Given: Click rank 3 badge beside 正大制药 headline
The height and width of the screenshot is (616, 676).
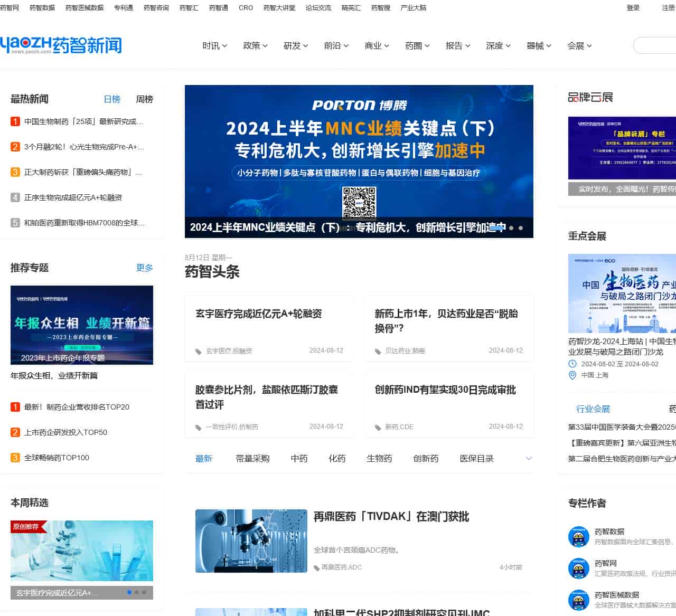Looking at the screenshot, I should [x=15, y=172].
